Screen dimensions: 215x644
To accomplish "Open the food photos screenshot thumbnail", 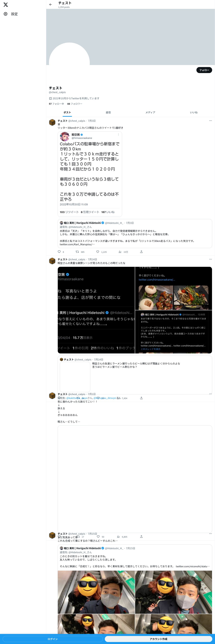I will (173, 289).
